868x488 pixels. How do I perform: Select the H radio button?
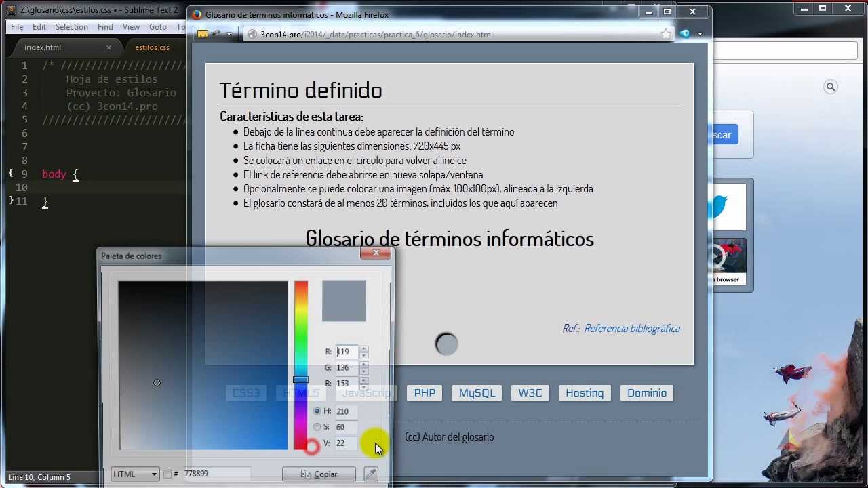[317, 411]
